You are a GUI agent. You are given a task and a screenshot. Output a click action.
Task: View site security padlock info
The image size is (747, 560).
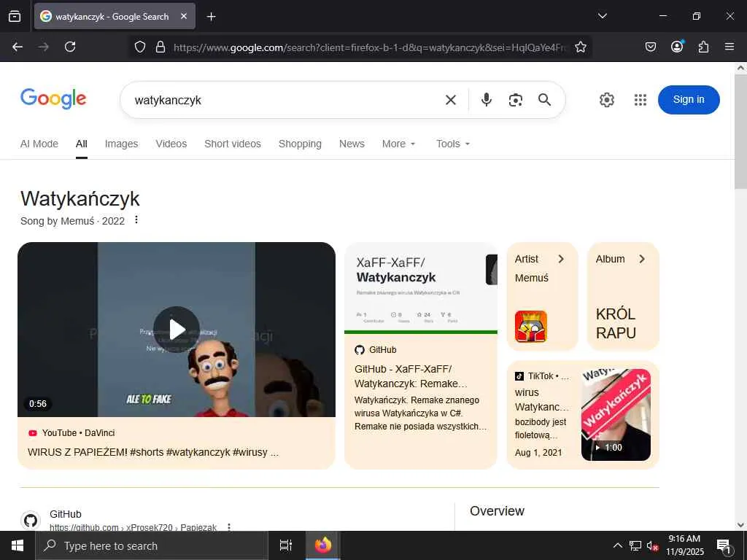[x=160, y=47]
